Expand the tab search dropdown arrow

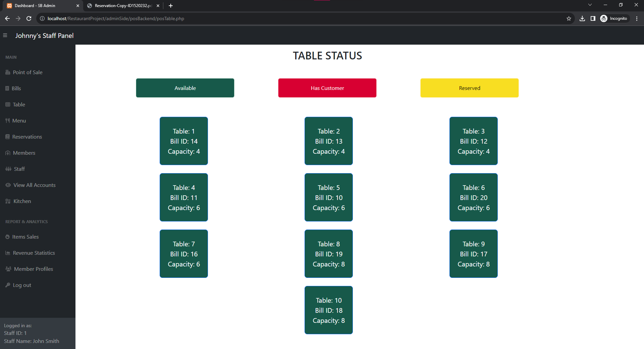pos(590,5)
